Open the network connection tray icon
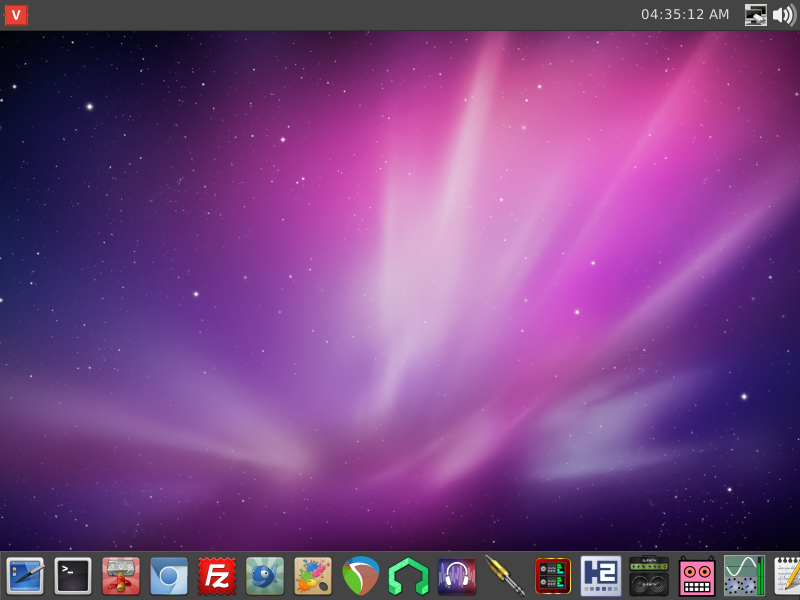Viewport: 800px width, 600px height. (x=756, y=15)
